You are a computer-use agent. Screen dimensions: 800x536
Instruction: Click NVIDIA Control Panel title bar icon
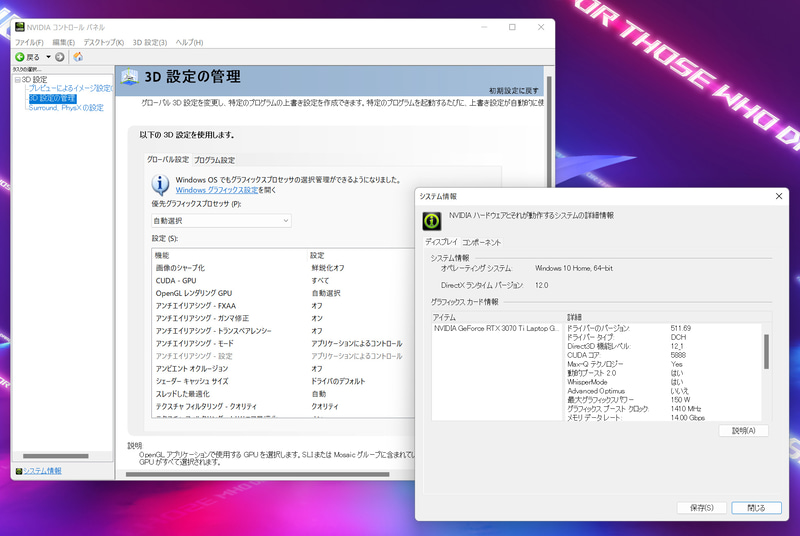point(20,27)
